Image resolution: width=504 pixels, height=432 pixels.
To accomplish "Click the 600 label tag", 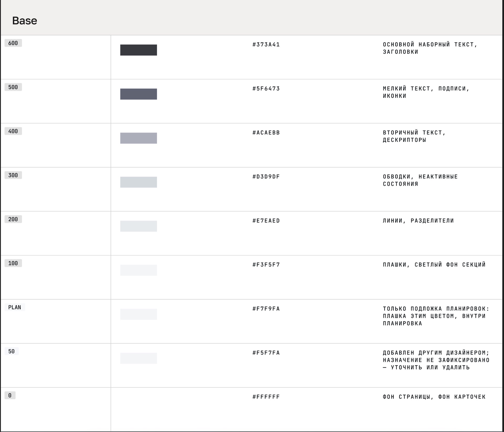I will click(13, 43).
